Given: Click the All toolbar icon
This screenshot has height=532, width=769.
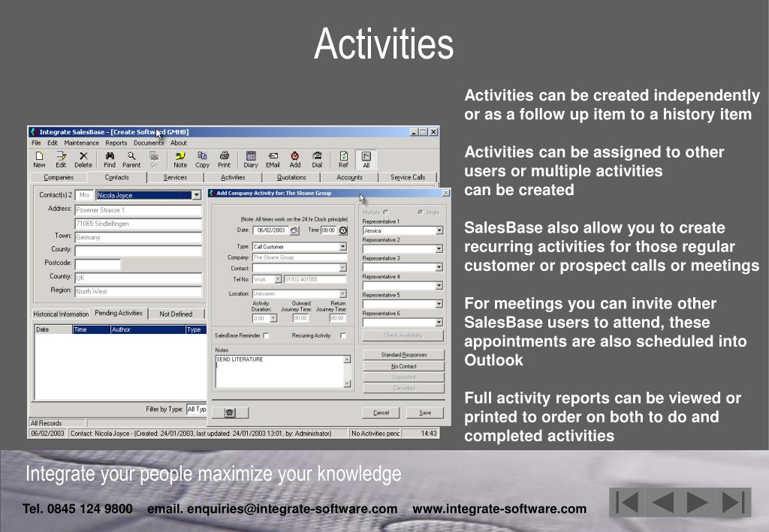Looking at the screenshot, I should (366, 159).
